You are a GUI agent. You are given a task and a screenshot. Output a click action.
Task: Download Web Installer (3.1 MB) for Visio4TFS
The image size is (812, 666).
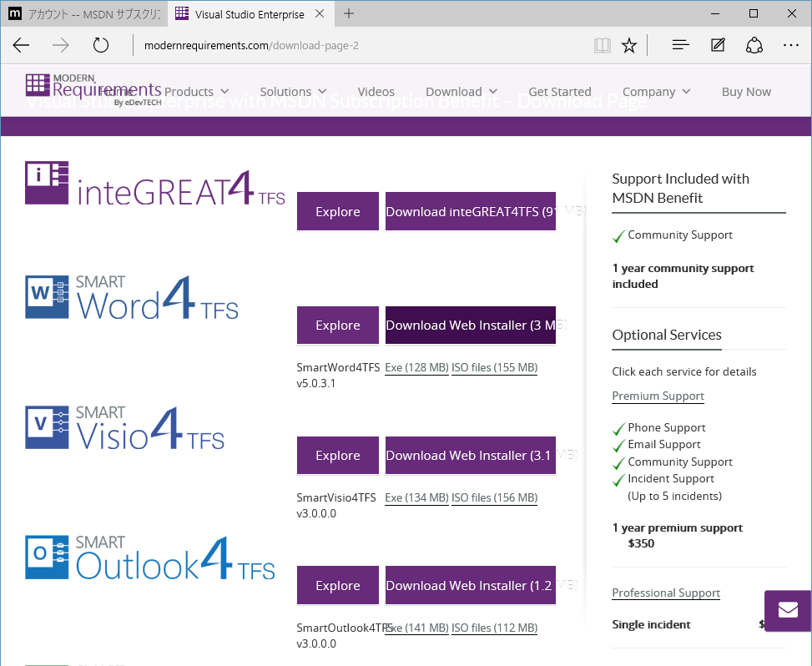pos(470,455)
